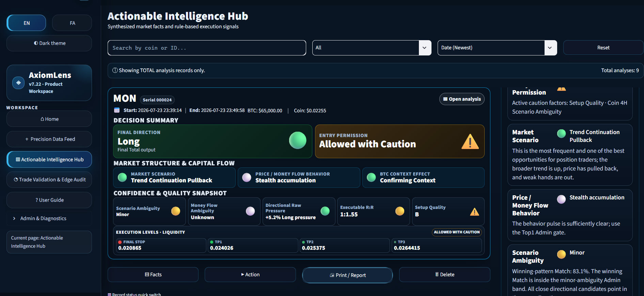This screenshot has width=644, height=296.
Task: Click the green dot beside TP1
Action: [212, 242]
